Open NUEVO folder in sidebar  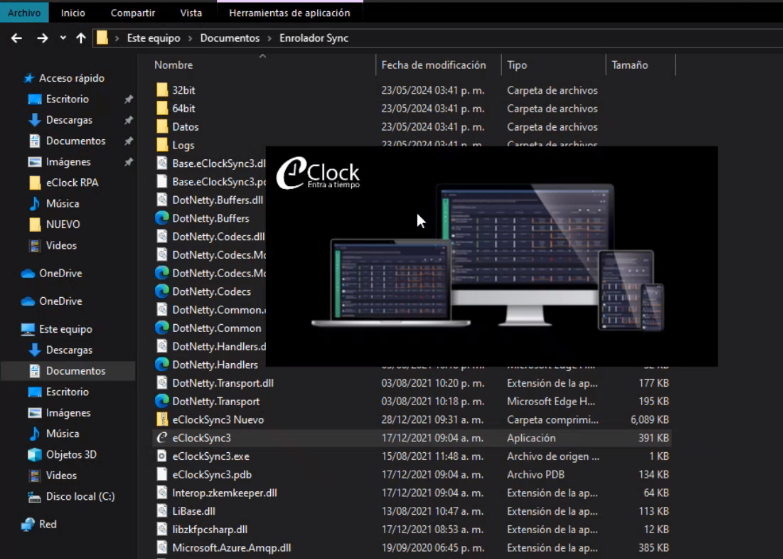coord(63,224)
